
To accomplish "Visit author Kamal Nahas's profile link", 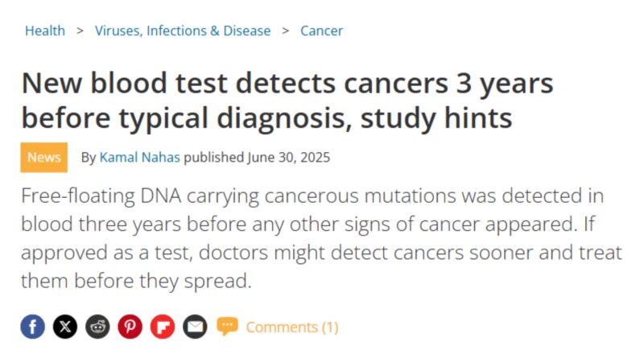I will [x=139, y=157].
